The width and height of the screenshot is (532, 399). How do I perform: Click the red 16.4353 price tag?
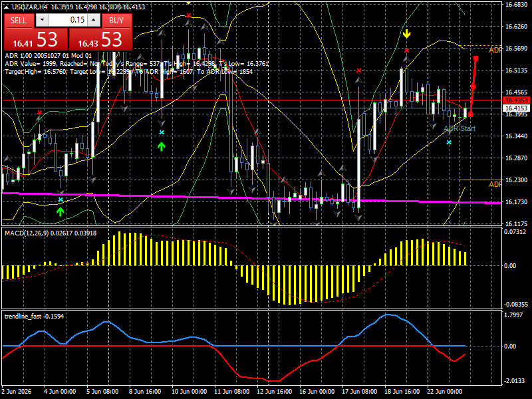[x=517, y=100]
